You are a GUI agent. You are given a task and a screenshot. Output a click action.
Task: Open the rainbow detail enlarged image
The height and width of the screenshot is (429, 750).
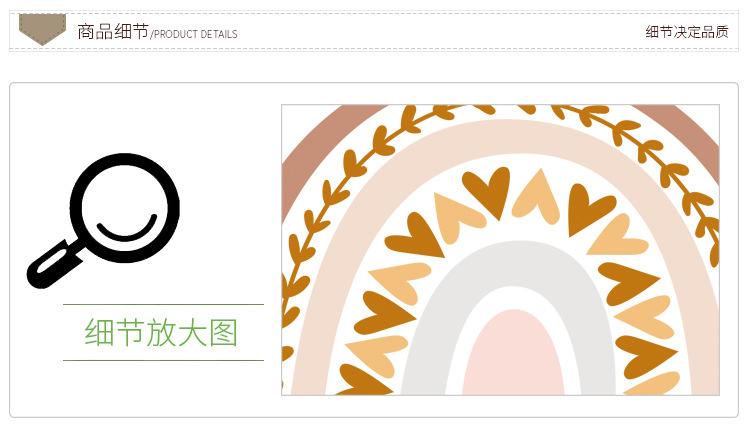(x=500, y=250)
